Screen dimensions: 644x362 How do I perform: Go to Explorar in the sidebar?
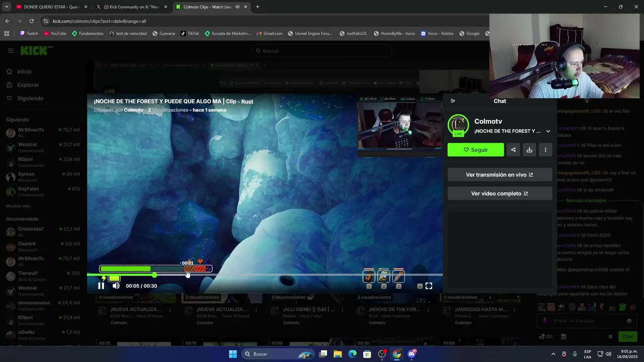coord(28,85)
